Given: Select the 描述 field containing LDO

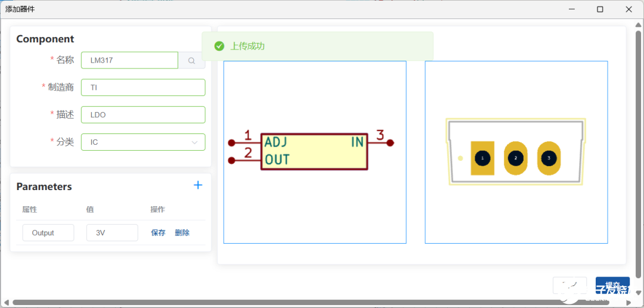Looking at the screenshot, I should click(x=143, y=115).
